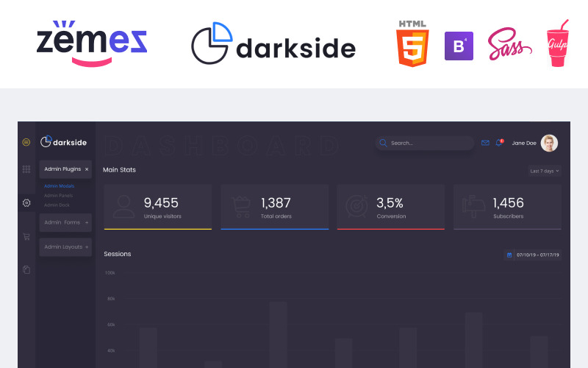
Task: Open the grid apps icon in sidebar
Action: point(26,169)
